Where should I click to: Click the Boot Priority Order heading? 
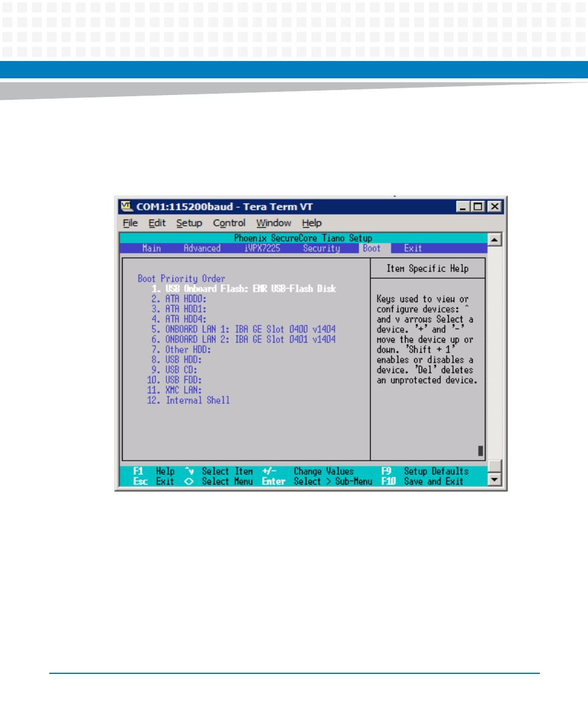[x=181, y=279]
